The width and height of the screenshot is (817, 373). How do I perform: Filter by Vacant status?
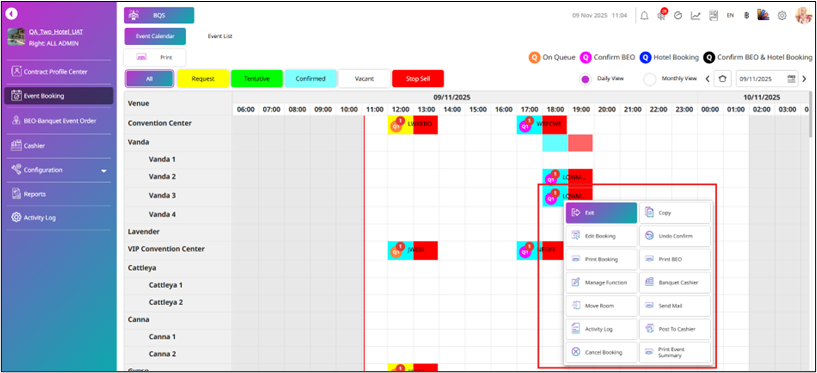tap(364, 79)
